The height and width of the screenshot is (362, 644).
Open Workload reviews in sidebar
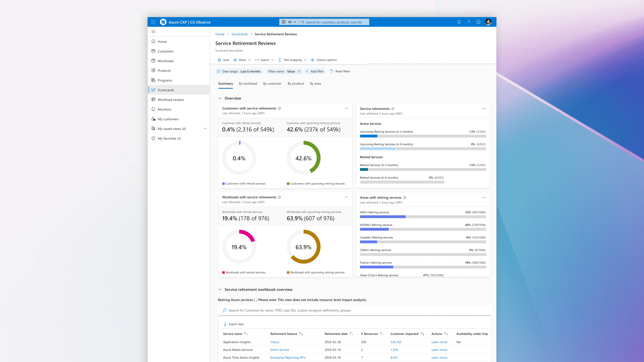171,100
